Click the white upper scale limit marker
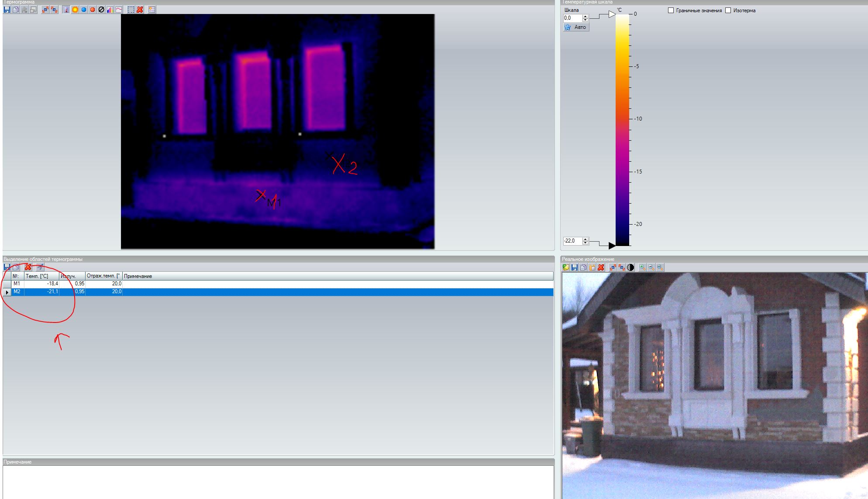This screenshot has width=868, height=499. (x=612, y=14)
